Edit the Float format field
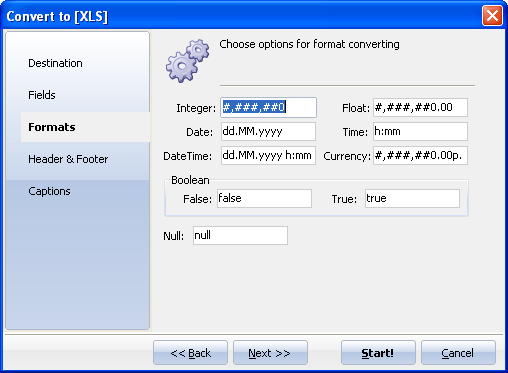 point(420,107)
